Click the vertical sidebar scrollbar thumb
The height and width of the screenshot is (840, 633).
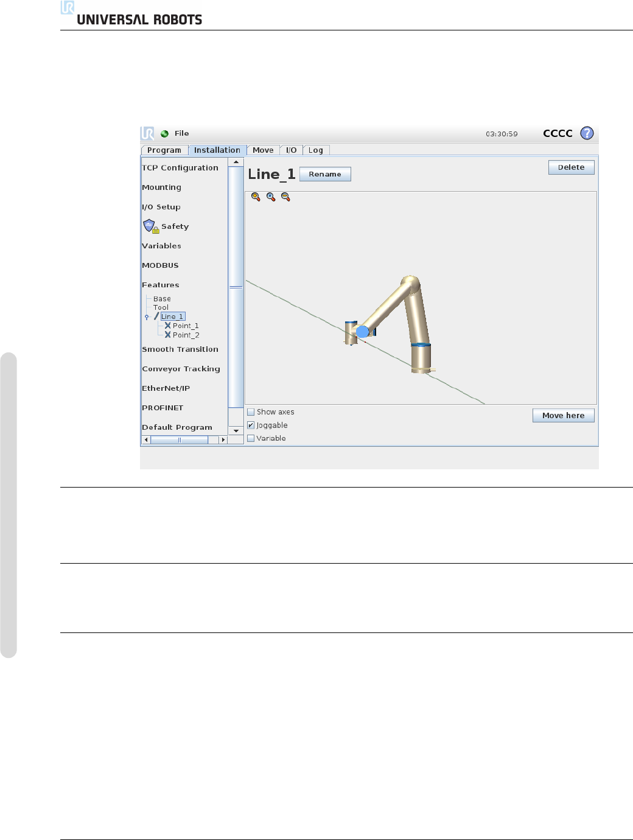tap(236, 287)
